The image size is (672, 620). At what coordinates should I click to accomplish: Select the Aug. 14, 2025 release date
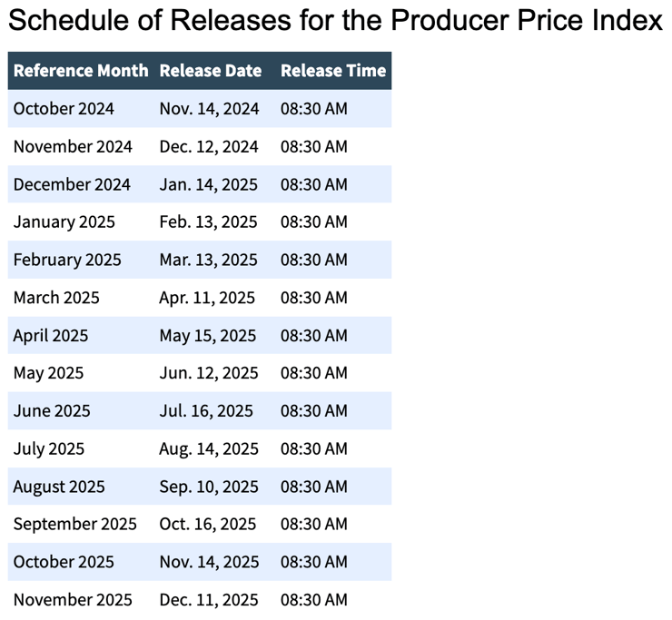point(209,448)
